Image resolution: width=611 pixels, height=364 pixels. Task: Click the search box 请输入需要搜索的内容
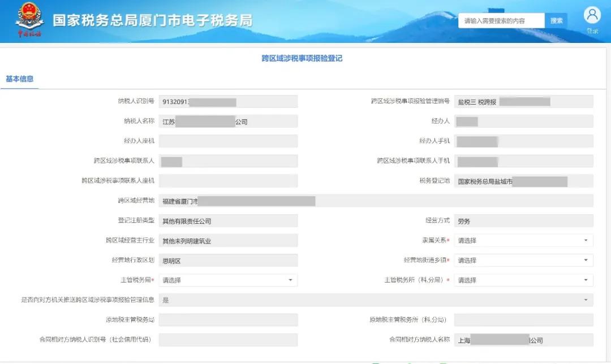tap(501, 20)
